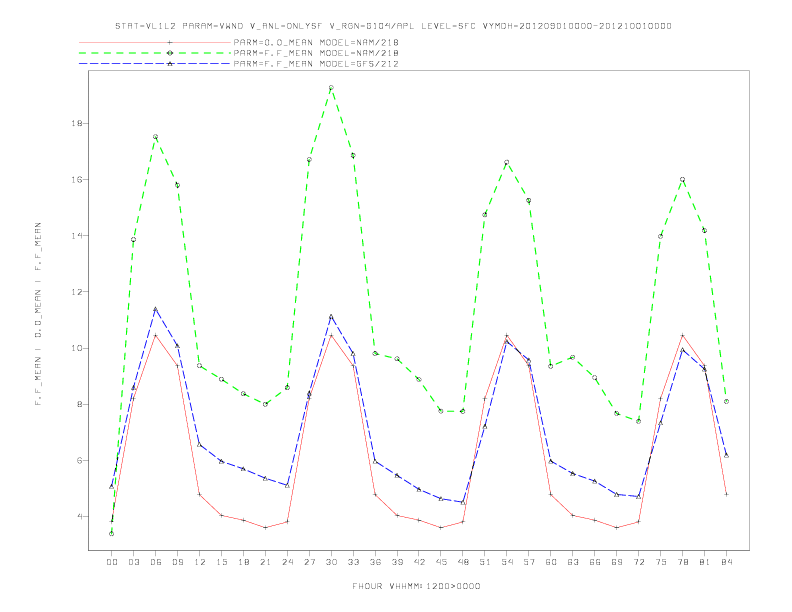
Task: Click the green dashed line sample in legend
Action: (155, 53)
